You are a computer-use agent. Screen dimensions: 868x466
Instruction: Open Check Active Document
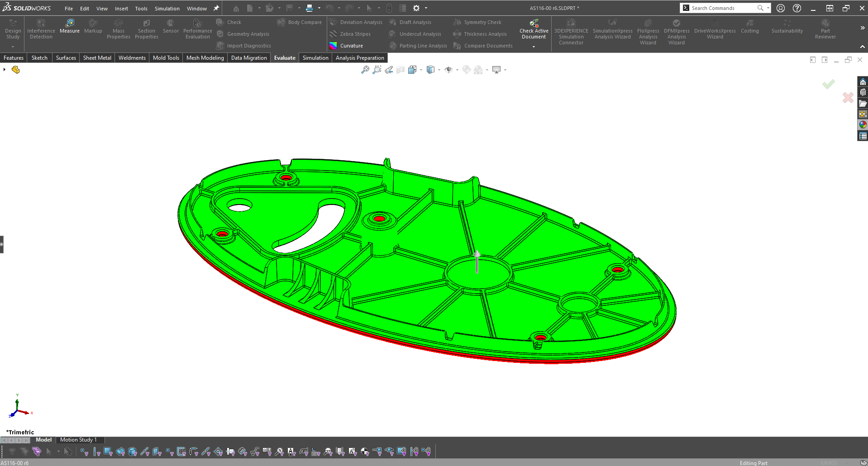534,29
